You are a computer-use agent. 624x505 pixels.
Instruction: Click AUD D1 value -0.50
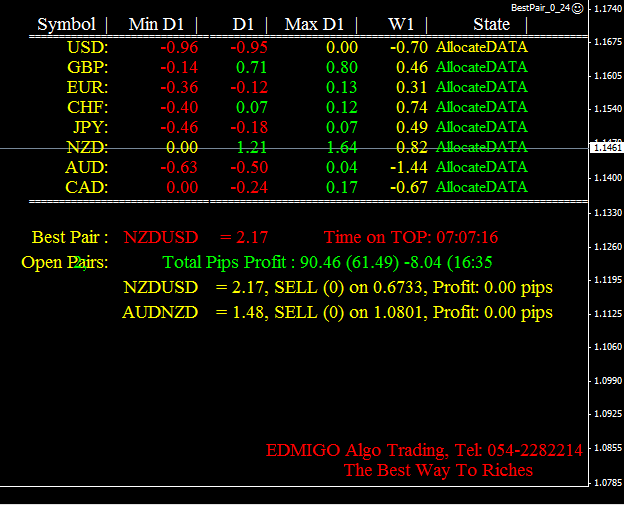coord(249,167)
